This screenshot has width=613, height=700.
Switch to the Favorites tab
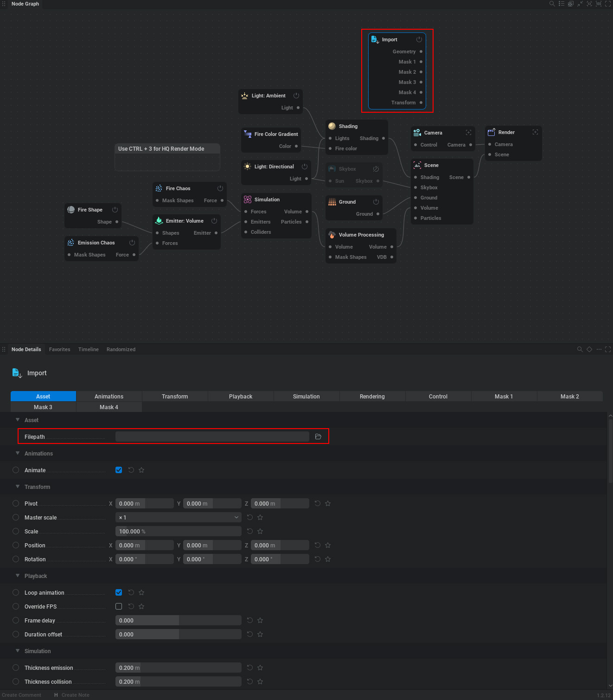click(x=60, y=349)
